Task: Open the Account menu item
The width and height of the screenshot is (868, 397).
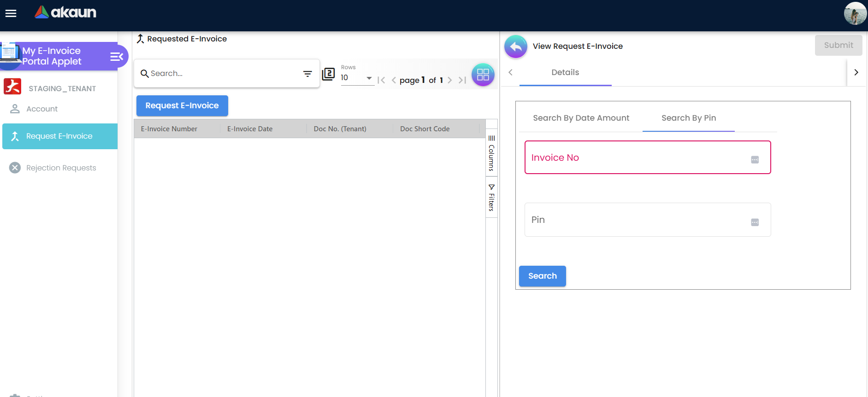Action: click(x=42, y=109)
